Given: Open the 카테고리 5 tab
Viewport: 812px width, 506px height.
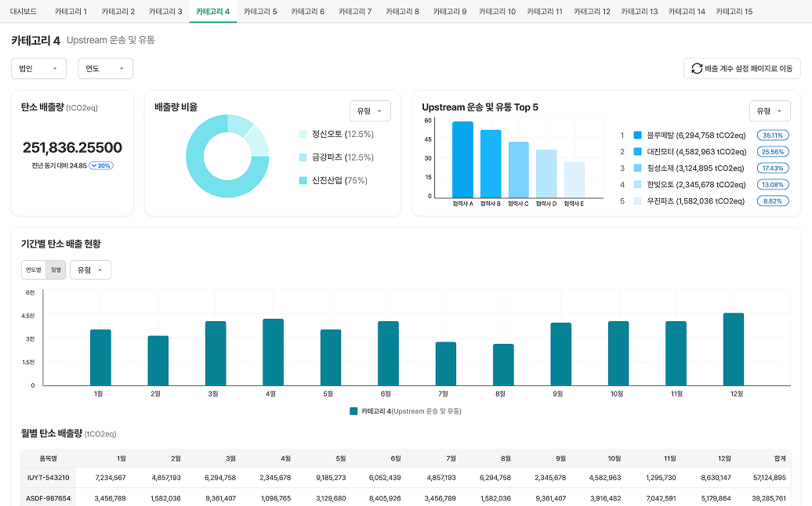Looking at the screenshot, I should click(260, 12).
